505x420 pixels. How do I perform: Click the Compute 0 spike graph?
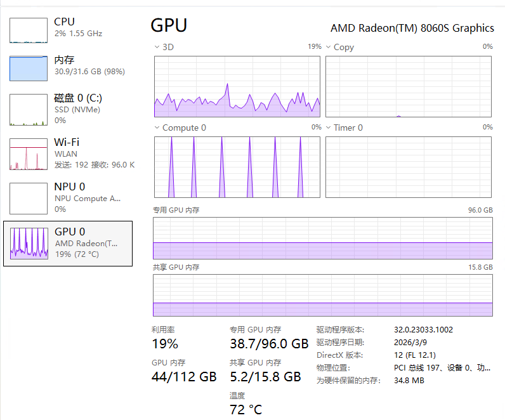pyautogui.click(x=237, y=167)
